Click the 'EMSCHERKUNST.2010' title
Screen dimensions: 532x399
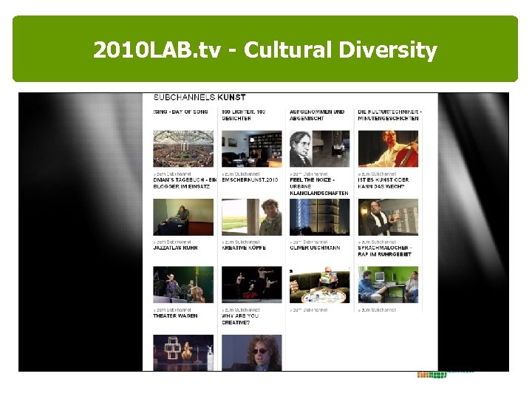tap(250, 180)
